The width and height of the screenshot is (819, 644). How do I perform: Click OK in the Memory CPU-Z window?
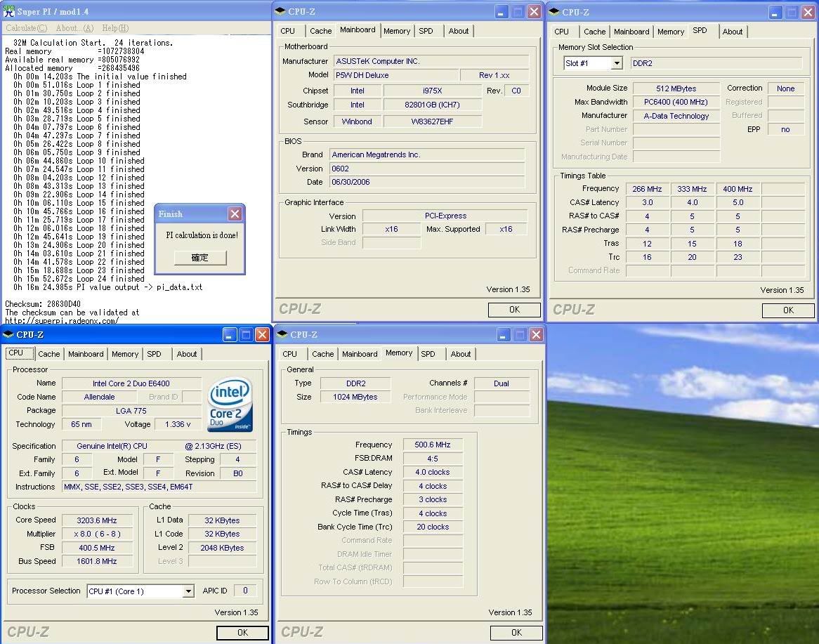(516, 633)
